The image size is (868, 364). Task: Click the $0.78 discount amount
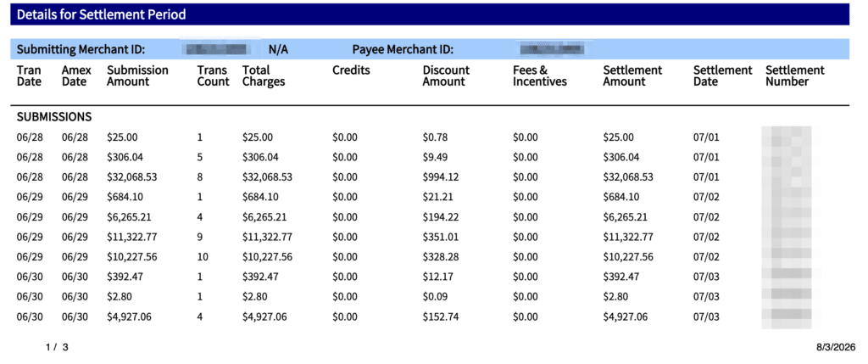coord(435,137)
